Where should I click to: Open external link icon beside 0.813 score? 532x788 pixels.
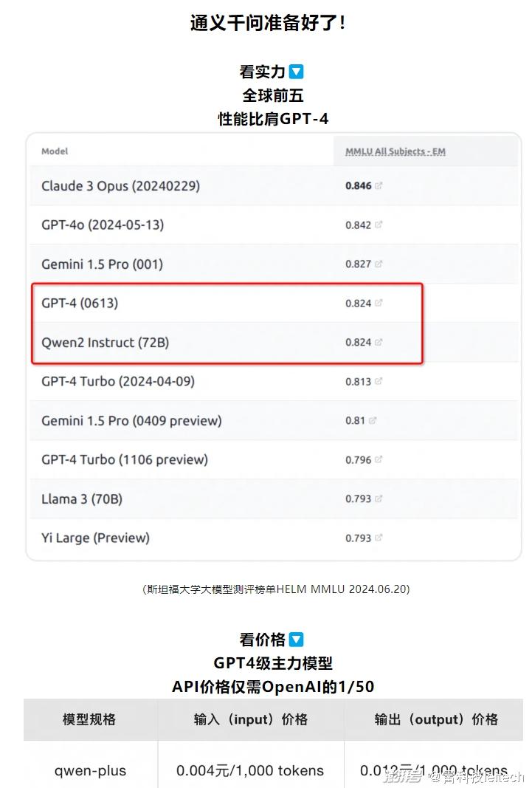tap(379, 381)
